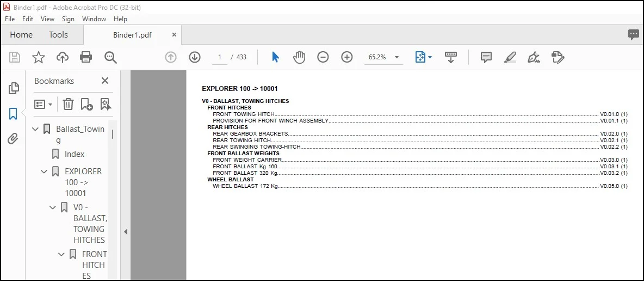Open the Help menu
The image size is (644, 281).
[120, 19]
